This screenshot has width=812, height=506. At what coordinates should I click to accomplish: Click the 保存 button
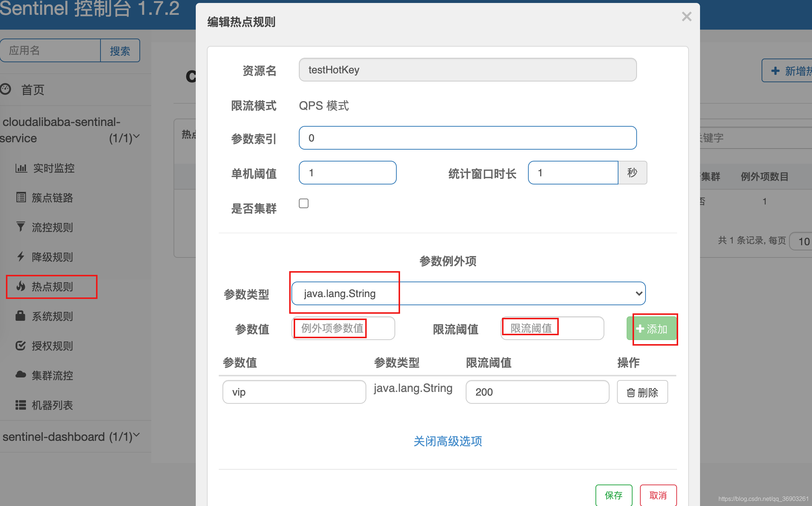[614, 495]
